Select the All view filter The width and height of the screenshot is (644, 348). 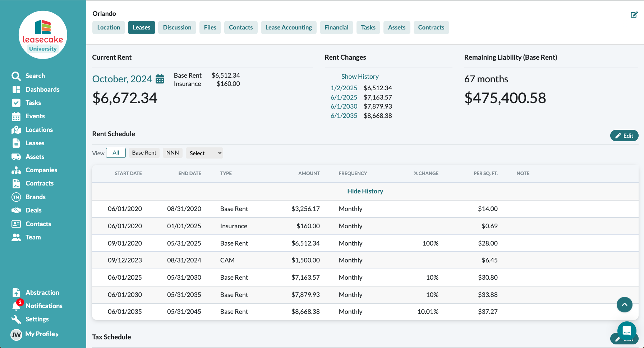point(116,153)
